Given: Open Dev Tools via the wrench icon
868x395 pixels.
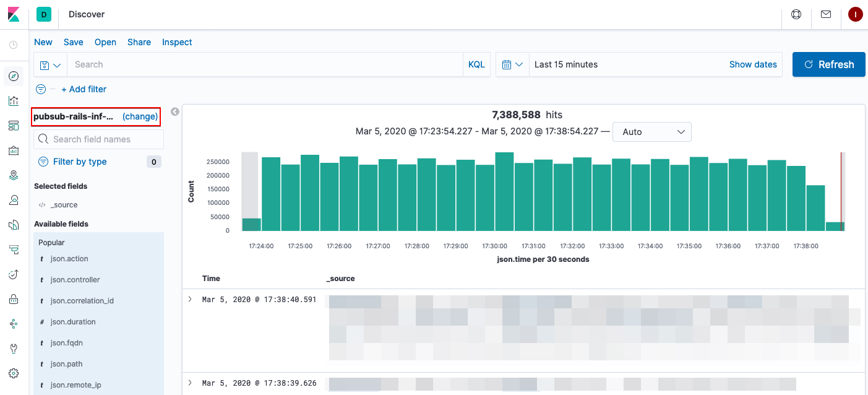Looking at the screenshot, I should [14, 348].
